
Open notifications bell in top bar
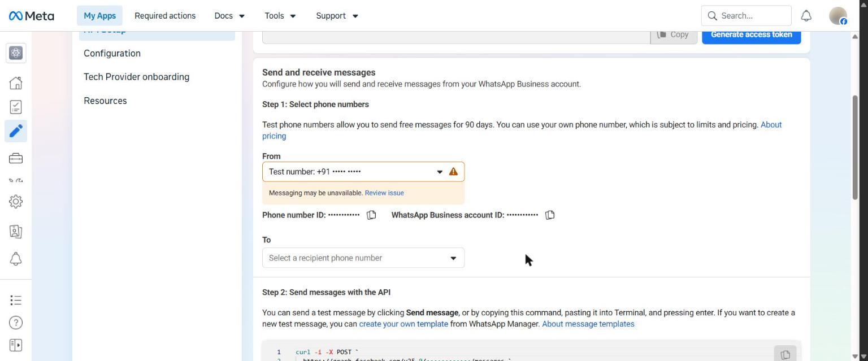pos(806,16)
